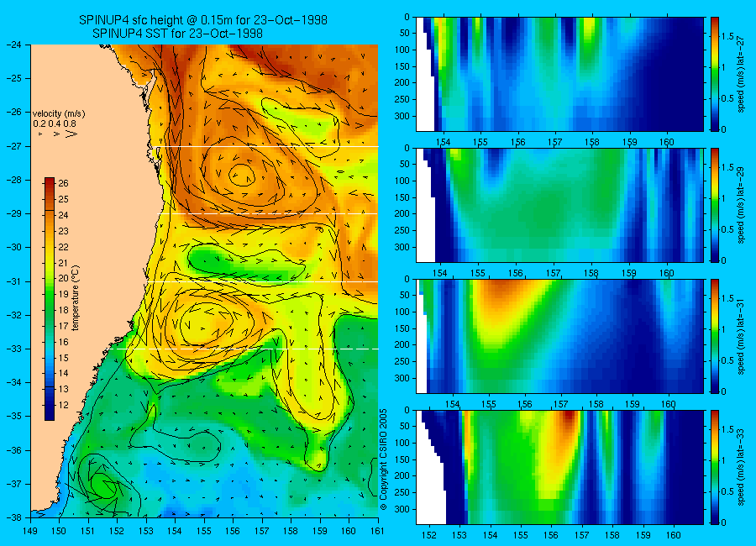756x546 pixels.
Task: Click the '300' depth tick on lat=-29 section
Action: (402, 247)
